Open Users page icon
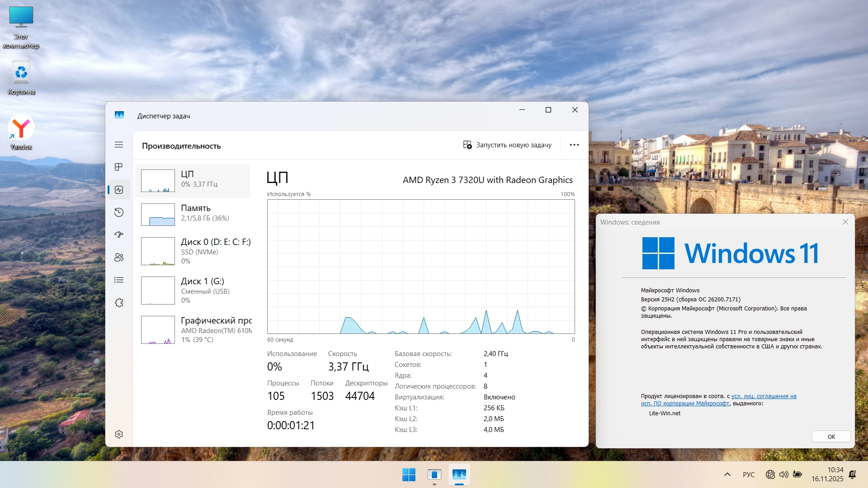The width and height of the screenshot is (868, 488). [x=119, y=258]
